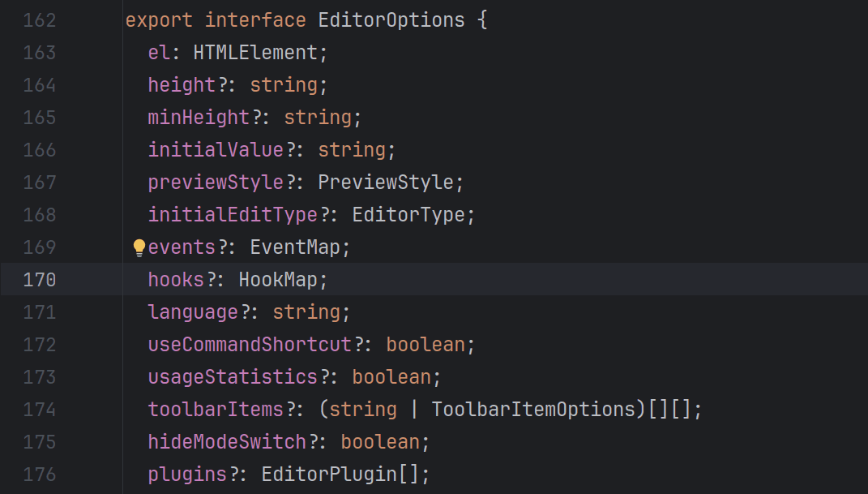This screenshot has height=494, width=868.
Task: Click line number 176 in gutter
Action: [x=40, y=475]
